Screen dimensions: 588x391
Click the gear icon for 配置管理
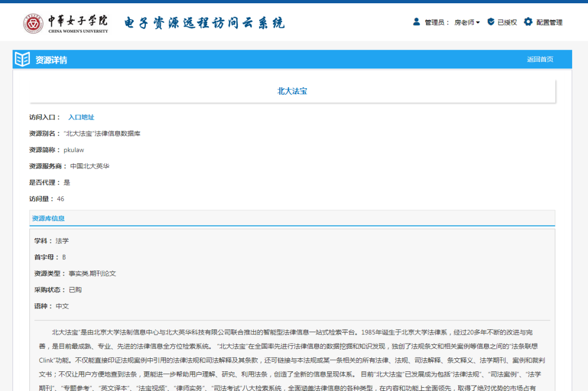click(x=528, y=22)
